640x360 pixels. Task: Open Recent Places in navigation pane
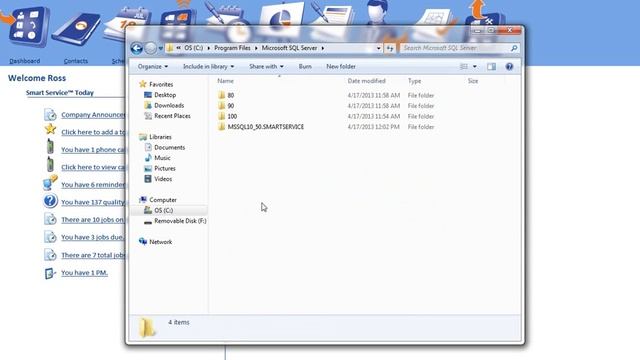pyautogui.click(x=172, y=116)
